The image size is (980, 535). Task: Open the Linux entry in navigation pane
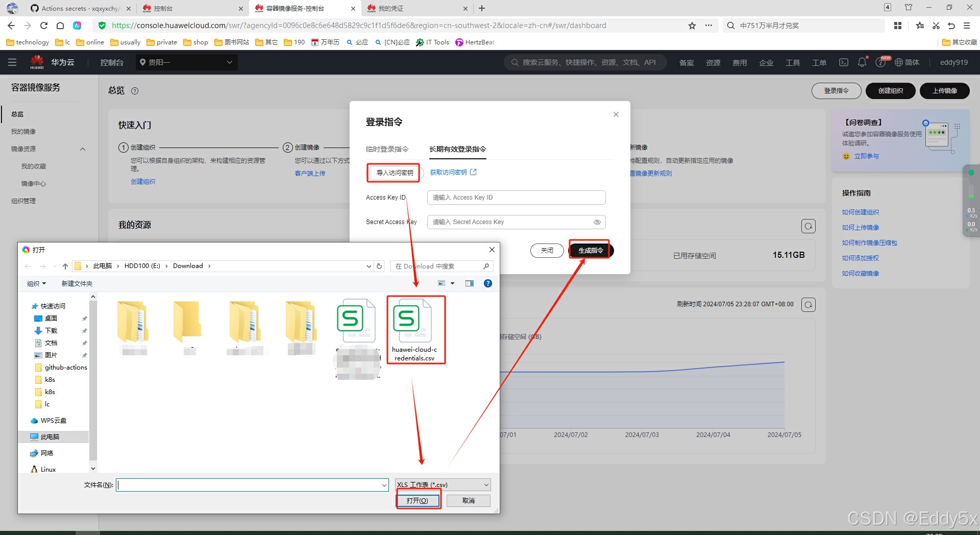point(48,470)
